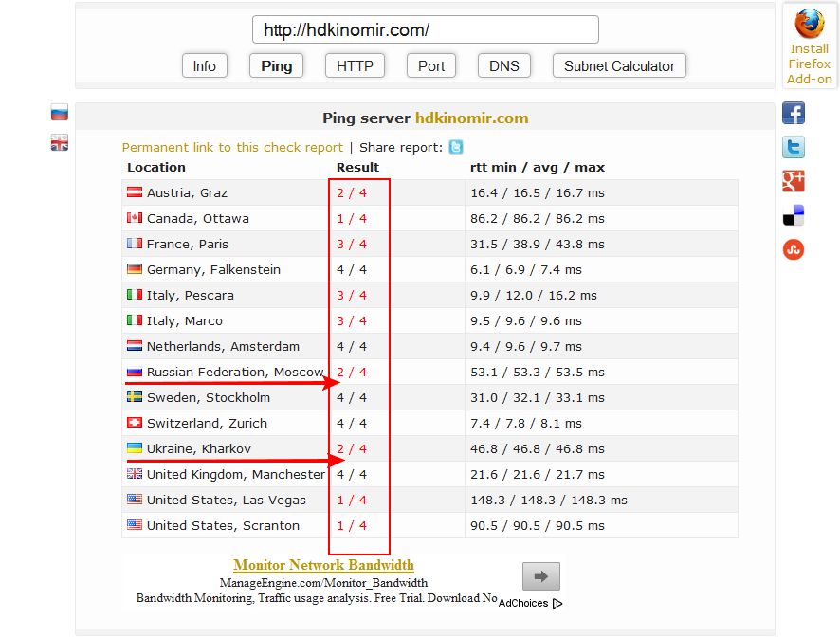The width and height of the screenshot is (840, 637).
Task: Select Canada, Ottawa location text
Action: (198, 219)
